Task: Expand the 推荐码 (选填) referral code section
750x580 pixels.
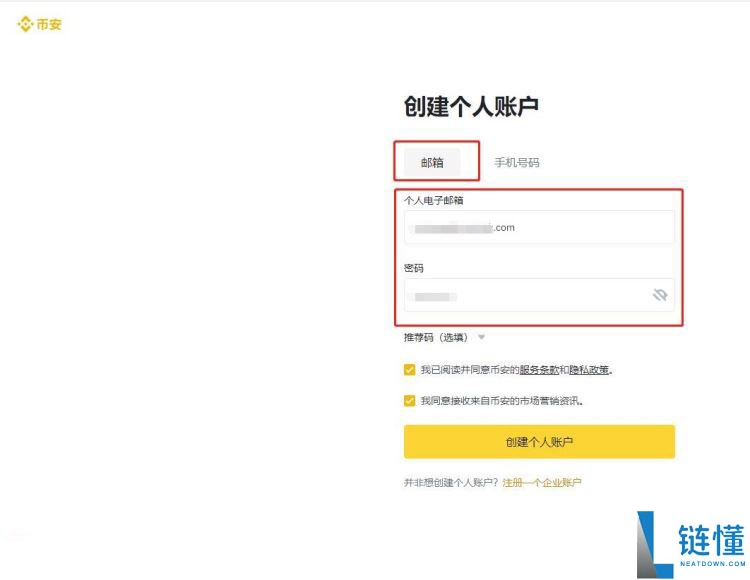Action: click(x=444, y=338)
